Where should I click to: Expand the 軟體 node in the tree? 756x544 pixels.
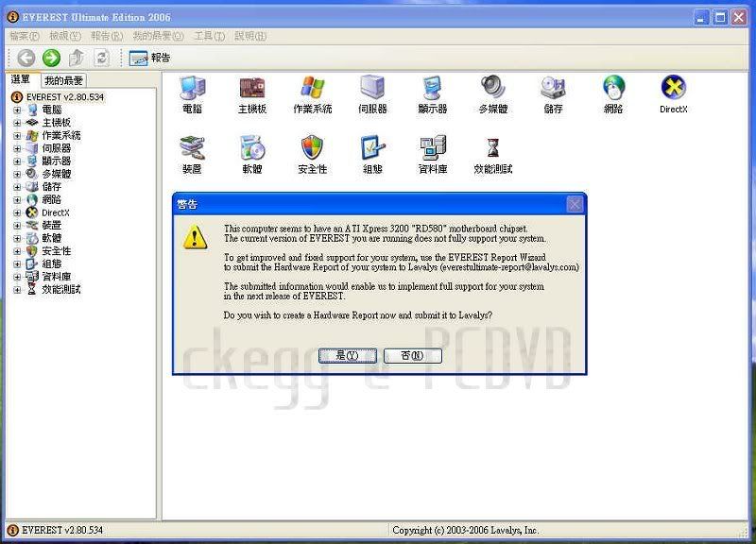17,239
